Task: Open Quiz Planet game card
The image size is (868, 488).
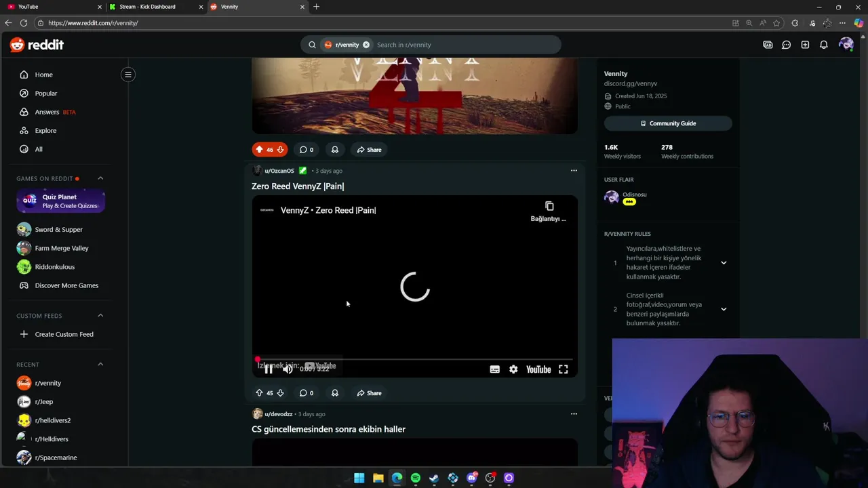Action: coord(61,201)
